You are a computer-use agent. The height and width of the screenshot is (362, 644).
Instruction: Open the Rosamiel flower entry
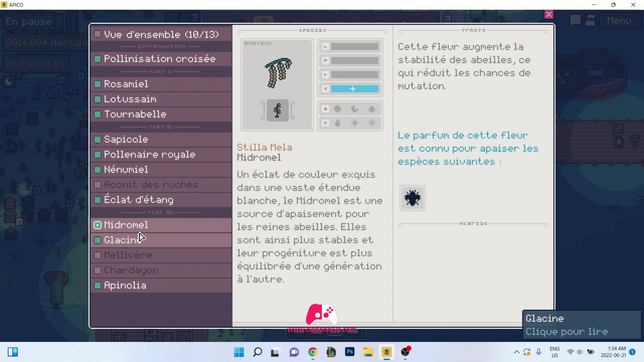click(161, 84)
